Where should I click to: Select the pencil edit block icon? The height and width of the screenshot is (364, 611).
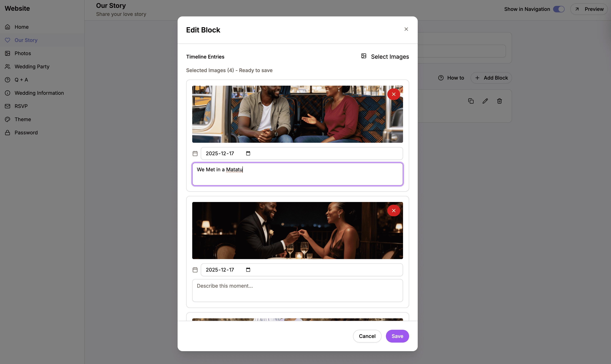(485, 101)
